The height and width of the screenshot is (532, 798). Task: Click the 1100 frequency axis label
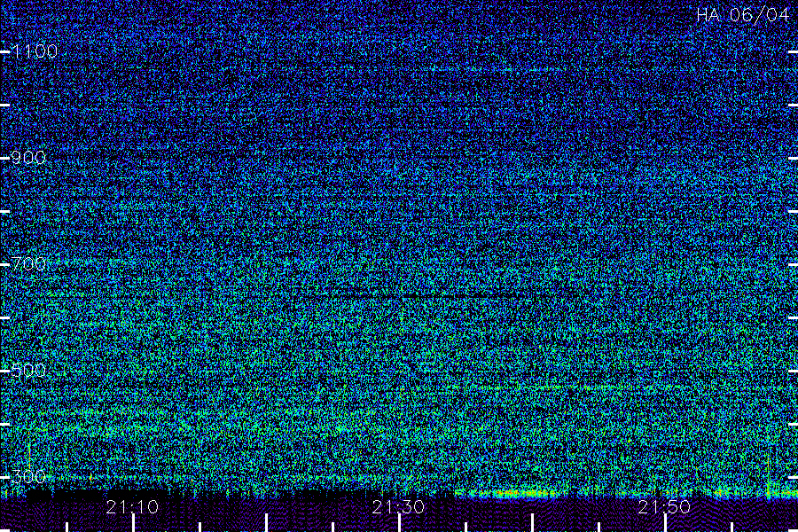35,51
